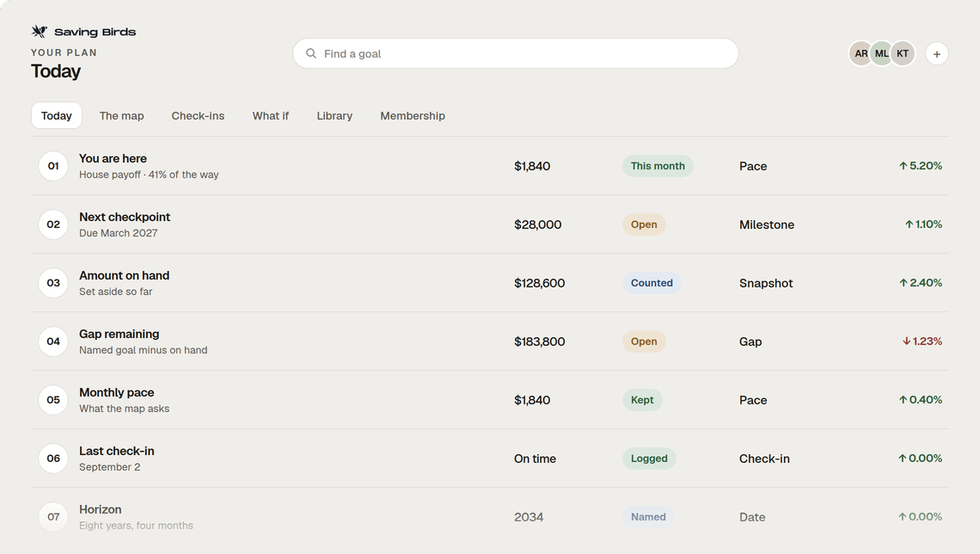Click the Kept status badge
980x554 pixels.
[642, 400]
